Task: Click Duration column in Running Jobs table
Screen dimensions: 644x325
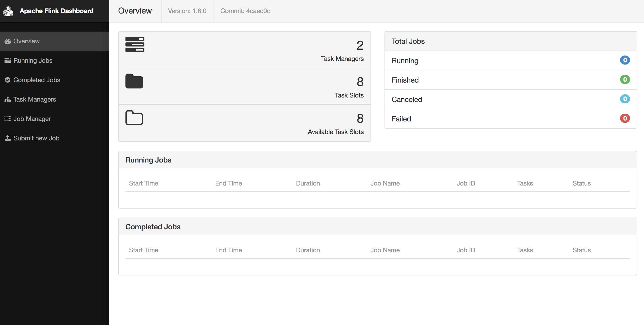Action: (x=308, y=183)
